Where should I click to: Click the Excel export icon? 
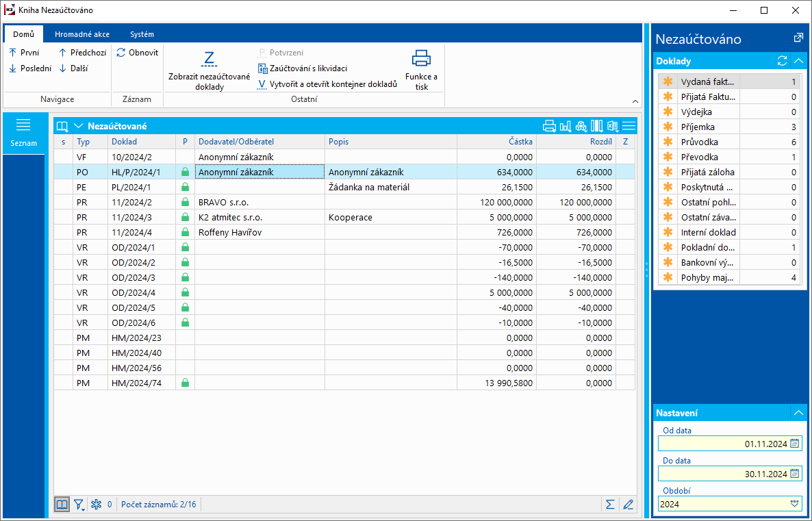point(613,126)
